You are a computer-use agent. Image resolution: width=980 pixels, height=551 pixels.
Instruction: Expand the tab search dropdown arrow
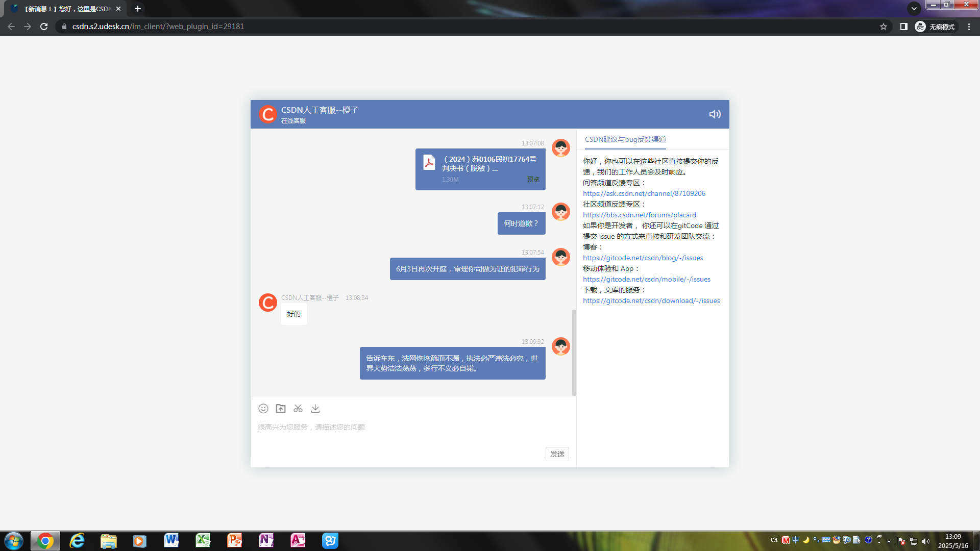(x=914, y=8)
